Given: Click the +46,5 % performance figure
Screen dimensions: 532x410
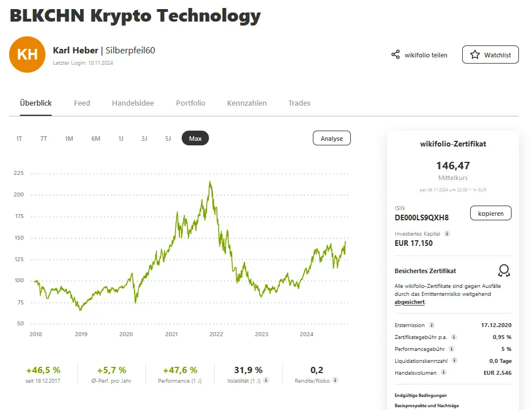Looking at the screenshot, I should click(43, 370).
